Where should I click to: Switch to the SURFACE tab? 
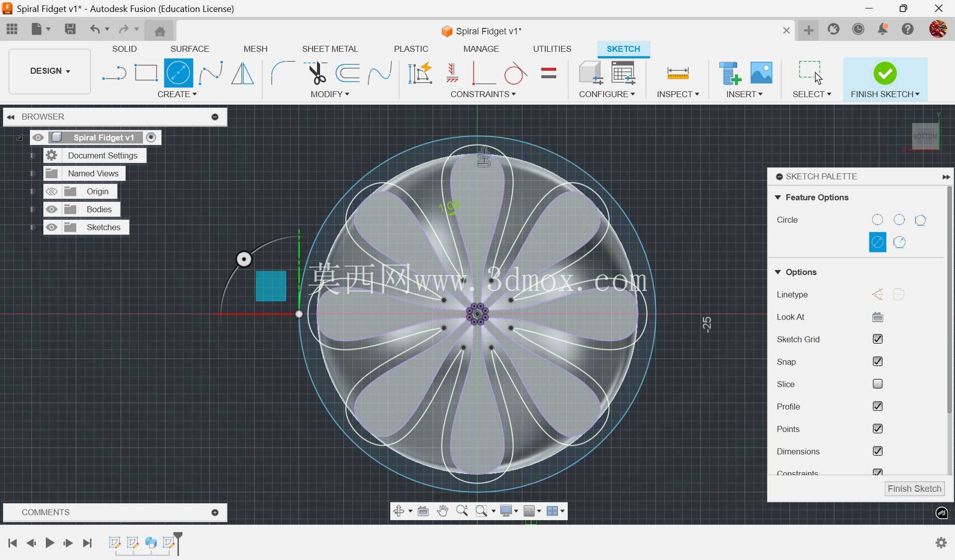click(189, 49)
